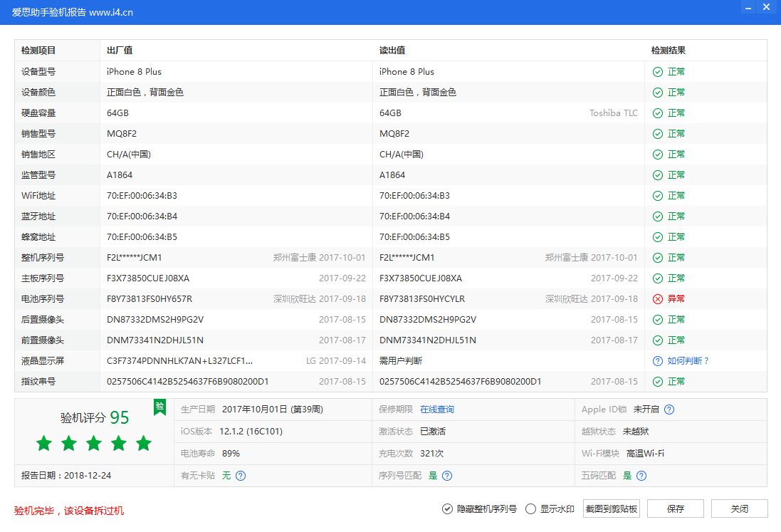Click the 保存 button to save the report

675,508
